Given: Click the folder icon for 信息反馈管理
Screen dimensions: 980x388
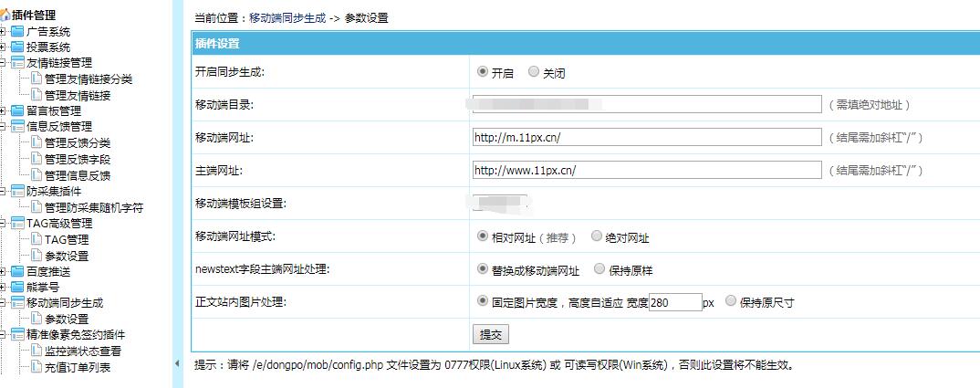Looking at the screenshot, I should click(x=17, y=126).
